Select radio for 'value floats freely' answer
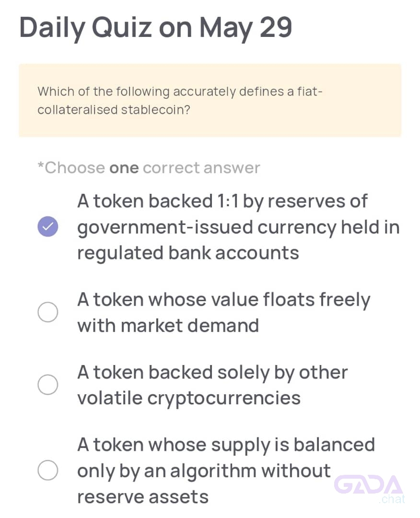The width and height of the screenshot is (420, 518). coord(48,312)
